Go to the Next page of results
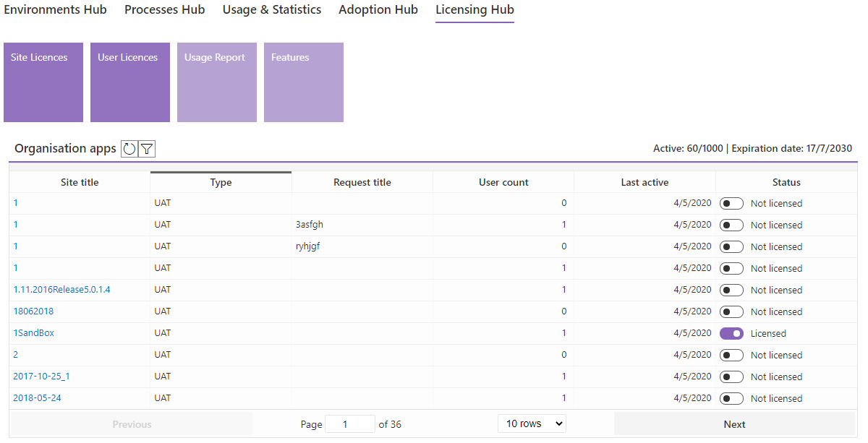The height and width of the screenshot is (443, 868). (x=734, y=424)
